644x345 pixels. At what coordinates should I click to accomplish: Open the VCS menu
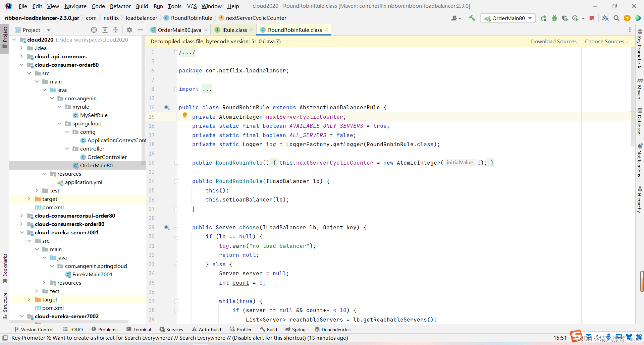[192, 6]
